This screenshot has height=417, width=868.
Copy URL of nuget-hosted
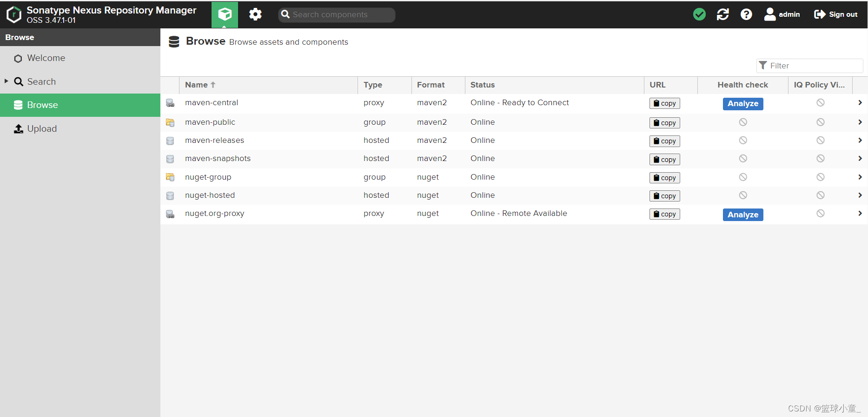click(x=664, y=196)
